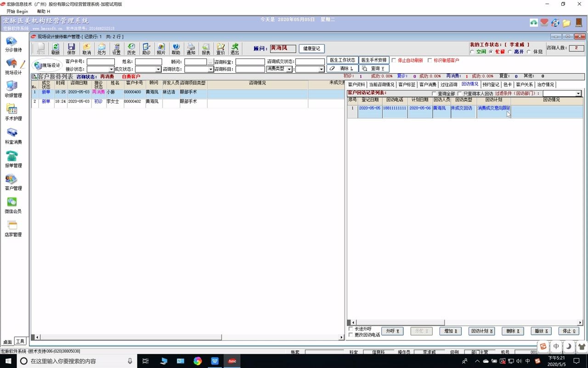588x368 pixels.
Task: Open 店家管理 in the left sidebar
Action: (13, 229)
